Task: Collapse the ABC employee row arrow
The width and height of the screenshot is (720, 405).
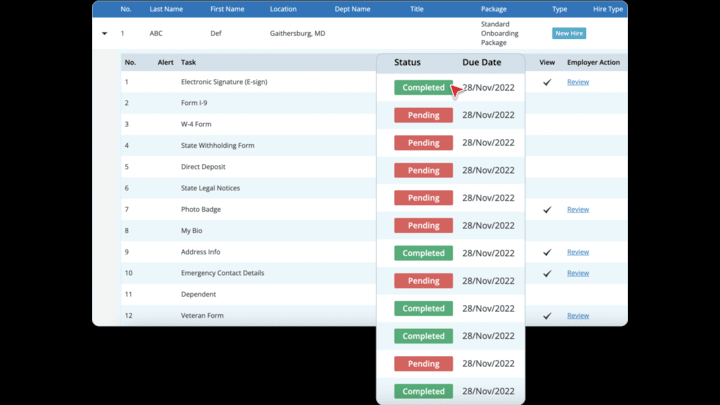Action: [104, 33]
